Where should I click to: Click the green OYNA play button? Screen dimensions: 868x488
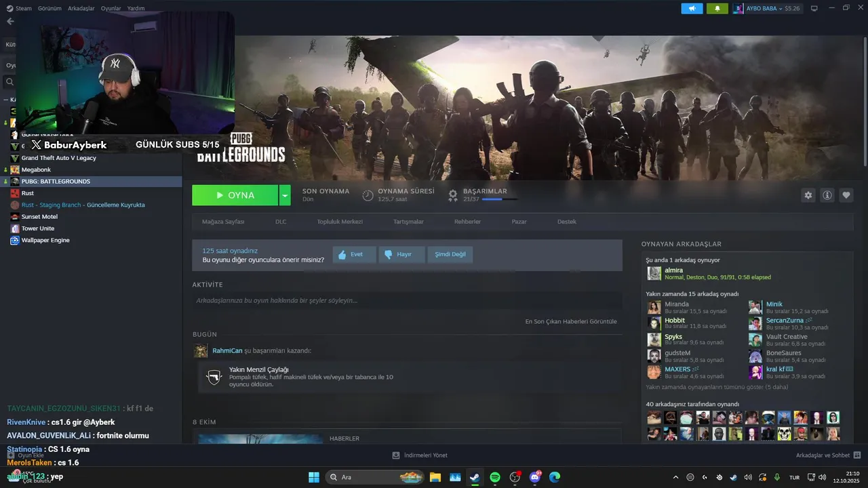[235, 195]
